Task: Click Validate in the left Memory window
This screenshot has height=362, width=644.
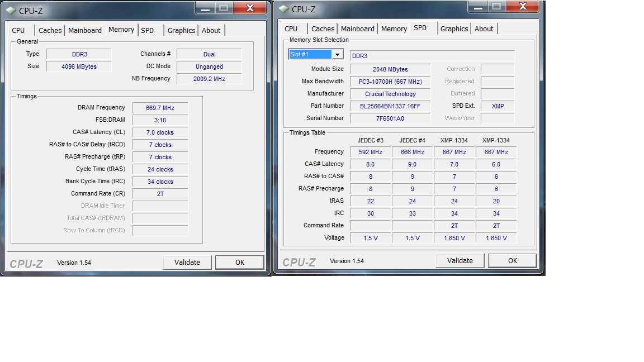Action: [187, 262]
